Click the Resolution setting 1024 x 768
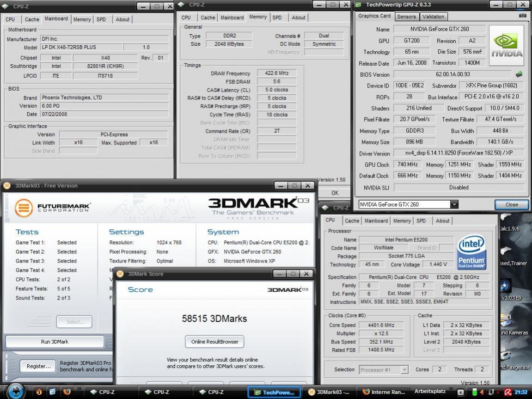 coord(169,243)
